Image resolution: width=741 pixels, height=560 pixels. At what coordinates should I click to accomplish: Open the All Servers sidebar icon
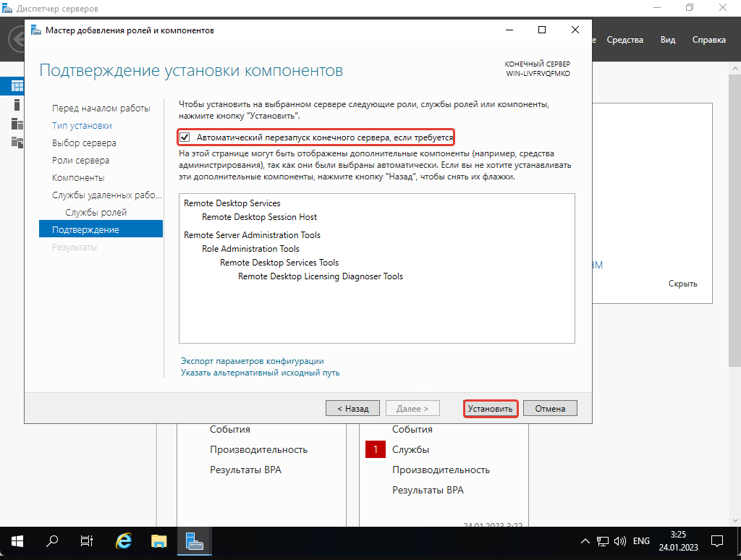(16, 124)
